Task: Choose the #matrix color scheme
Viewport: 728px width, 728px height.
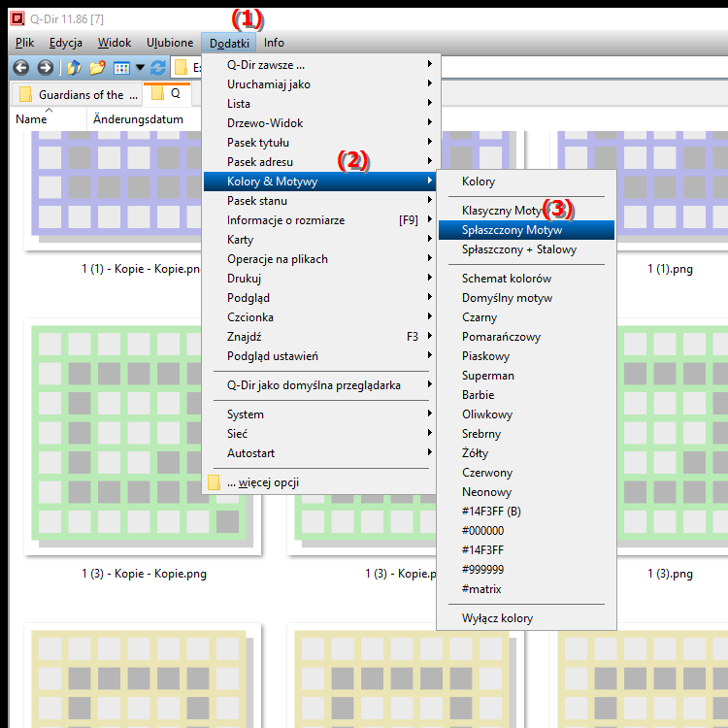Action: click(x=526, y=589)
